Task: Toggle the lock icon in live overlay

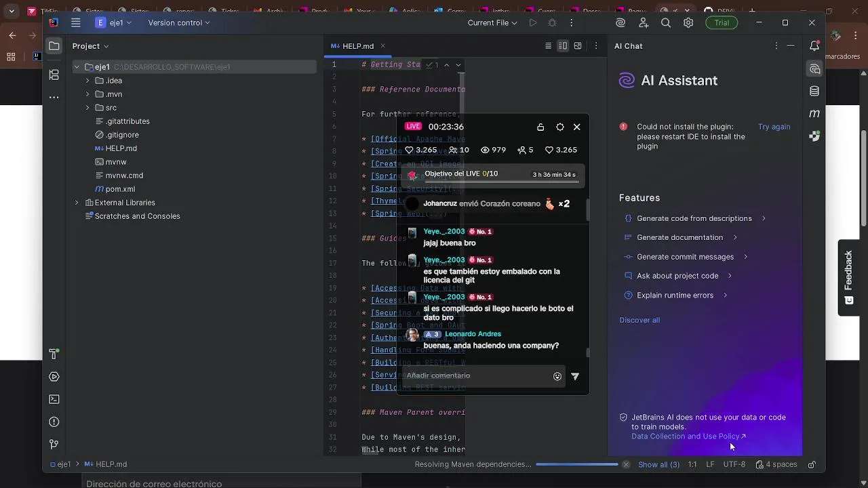Action: click(540, 127)
